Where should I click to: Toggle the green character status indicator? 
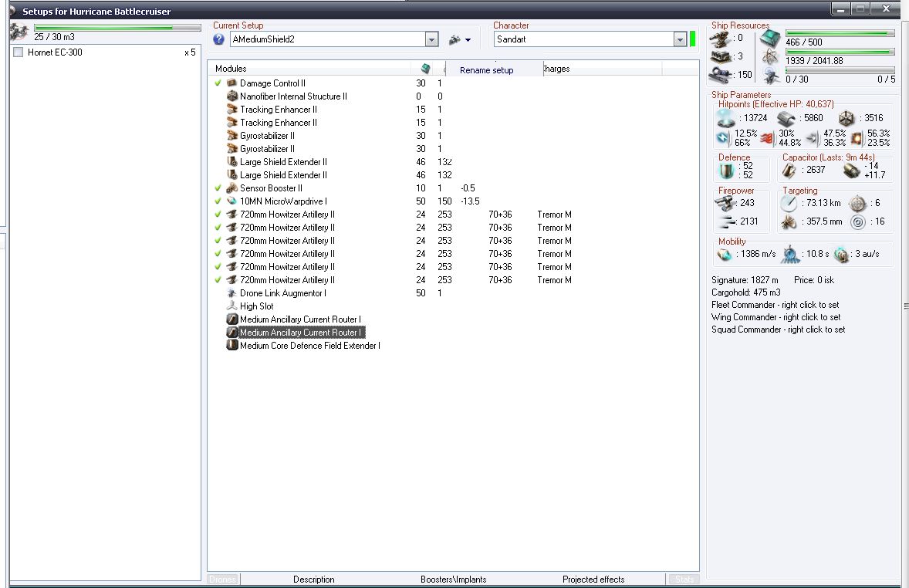tap(693, 39)
